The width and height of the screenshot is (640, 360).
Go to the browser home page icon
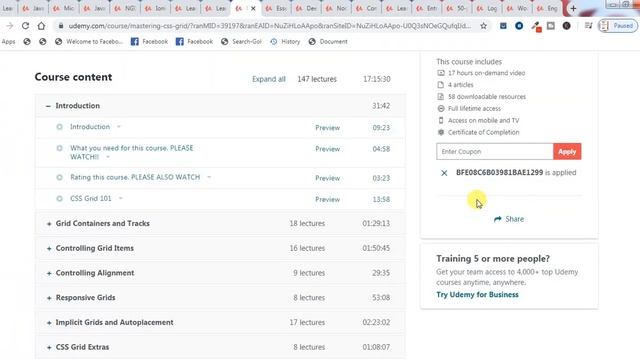click(x=41, y=26)
